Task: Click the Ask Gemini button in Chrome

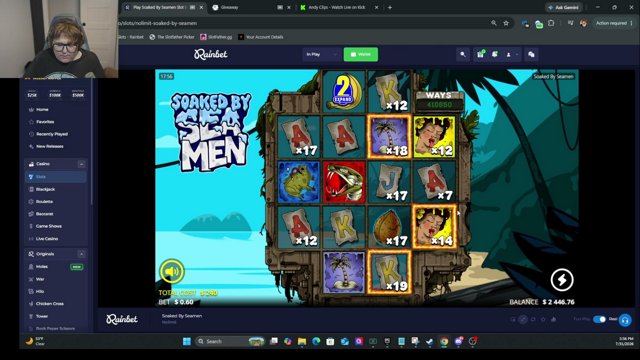Action: tap(564, 7)
